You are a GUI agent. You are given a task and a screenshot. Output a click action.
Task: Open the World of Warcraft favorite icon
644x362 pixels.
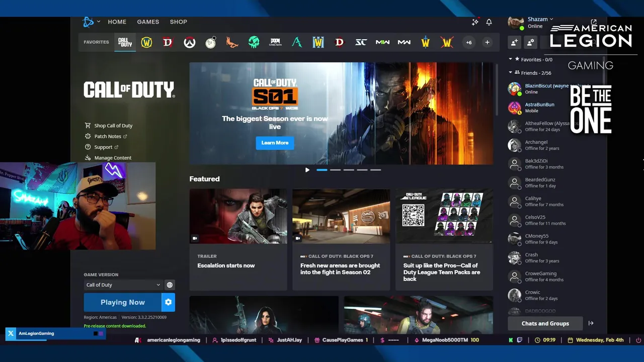146,42
